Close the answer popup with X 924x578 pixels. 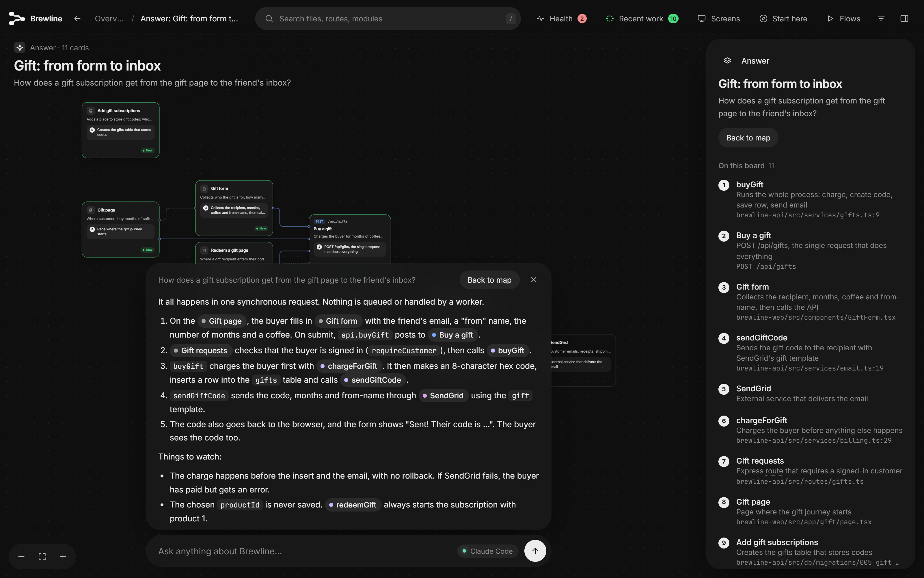533,280
